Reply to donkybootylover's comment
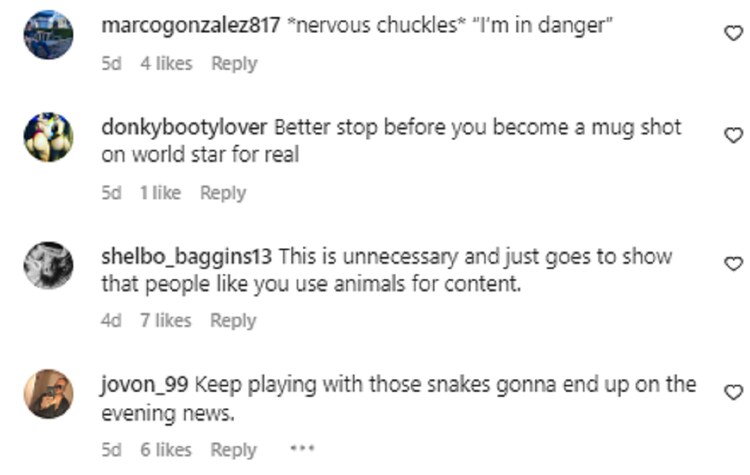Viewport: 750px width, 475px height. tap(223, 193)
